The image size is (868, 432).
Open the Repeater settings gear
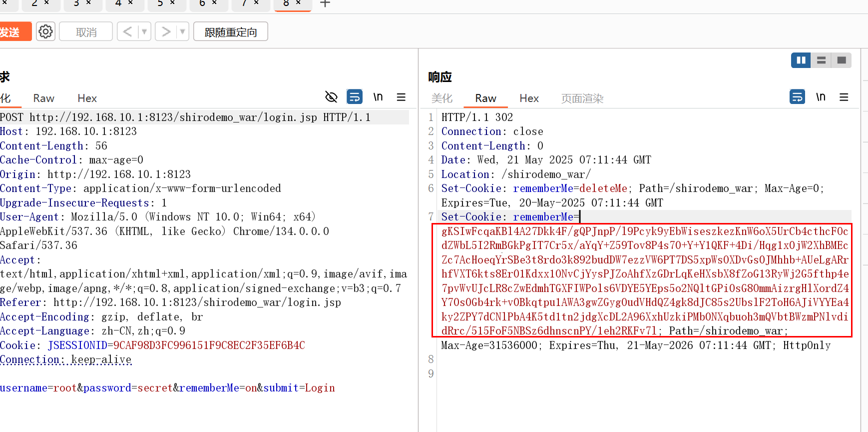pyautogui.click(x=45, y=32)
